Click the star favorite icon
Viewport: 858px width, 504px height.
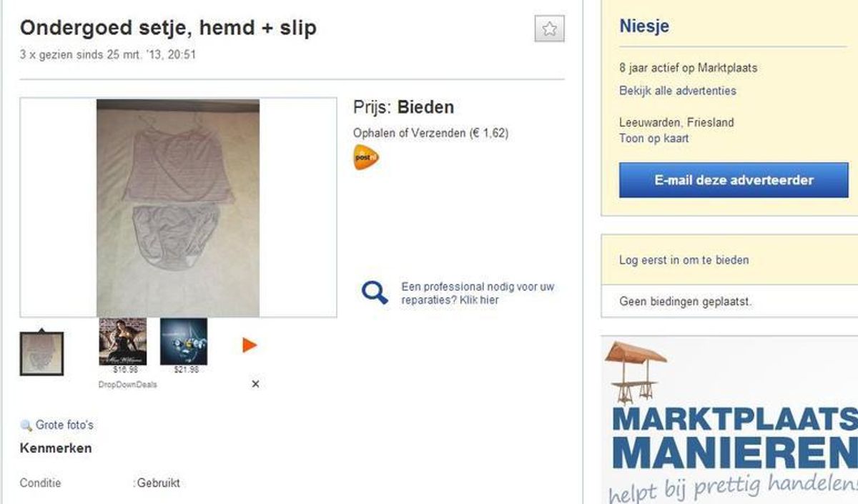(550, 29)
